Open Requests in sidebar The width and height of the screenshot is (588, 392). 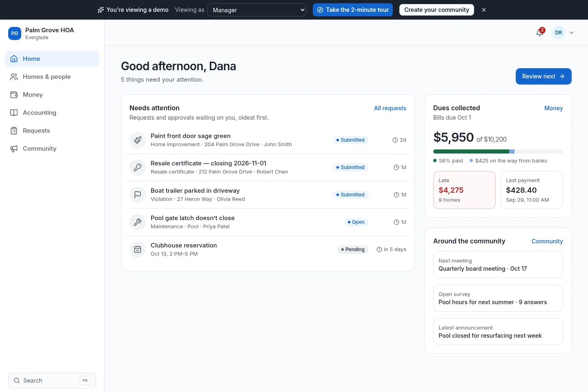[52, 131]
